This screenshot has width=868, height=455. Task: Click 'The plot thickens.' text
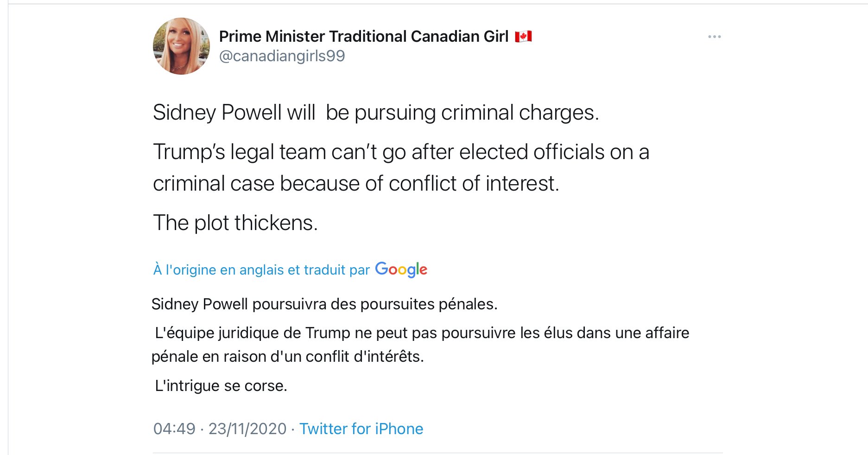pos(235,223)
